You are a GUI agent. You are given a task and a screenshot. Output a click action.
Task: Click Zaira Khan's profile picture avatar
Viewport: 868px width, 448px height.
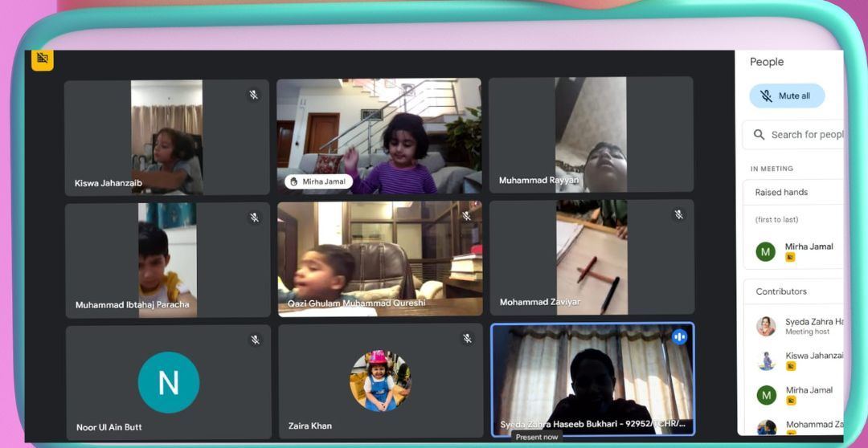tap(380, 381)
